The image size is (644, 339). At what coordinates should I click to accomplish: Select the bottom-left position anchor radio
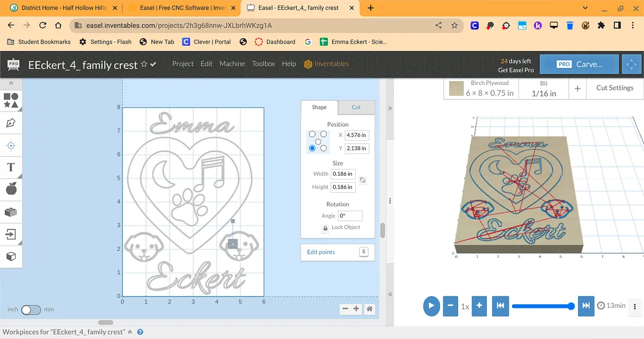tap(312, 148)
